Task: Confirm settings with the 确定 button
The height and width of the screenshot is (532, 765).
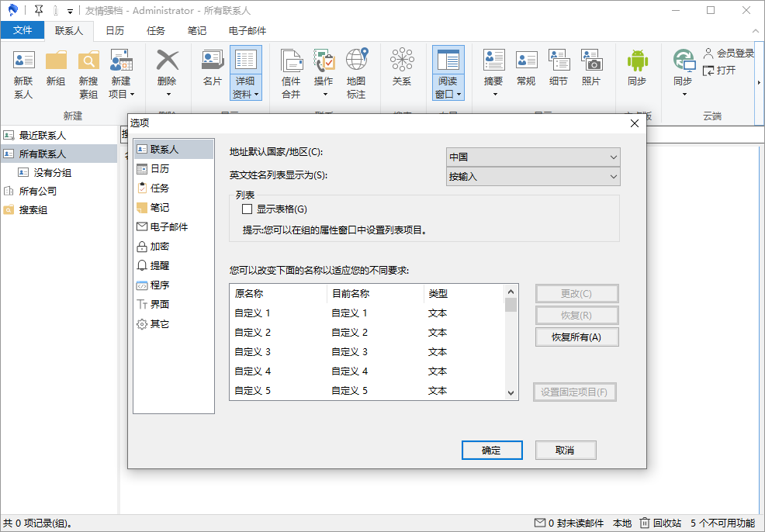Action: point(492,450)
